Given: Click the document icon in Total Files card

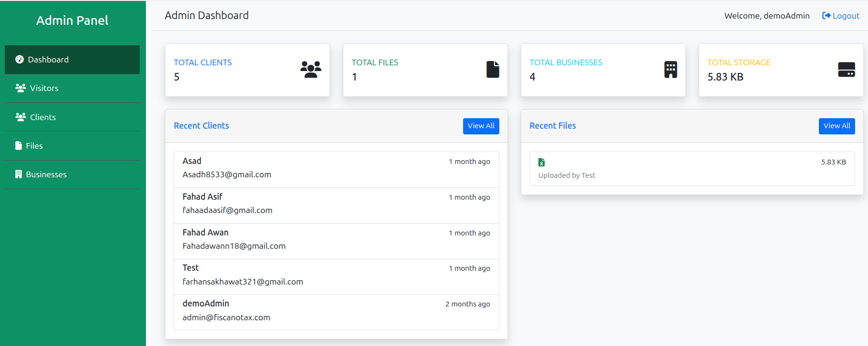Looking at the screenshot, I should point(493,70).
